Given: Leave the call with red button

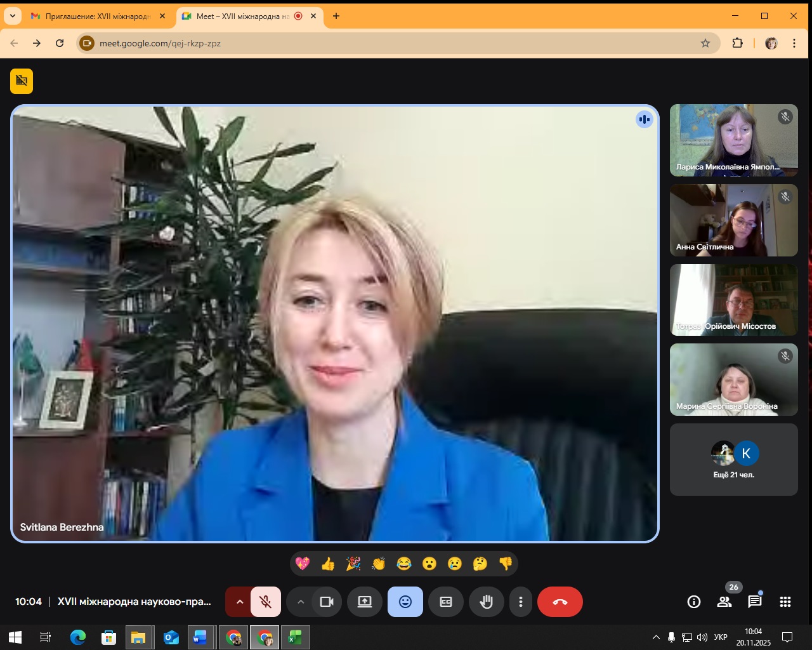Looking at the screenshot, I should tap(560, 602).
